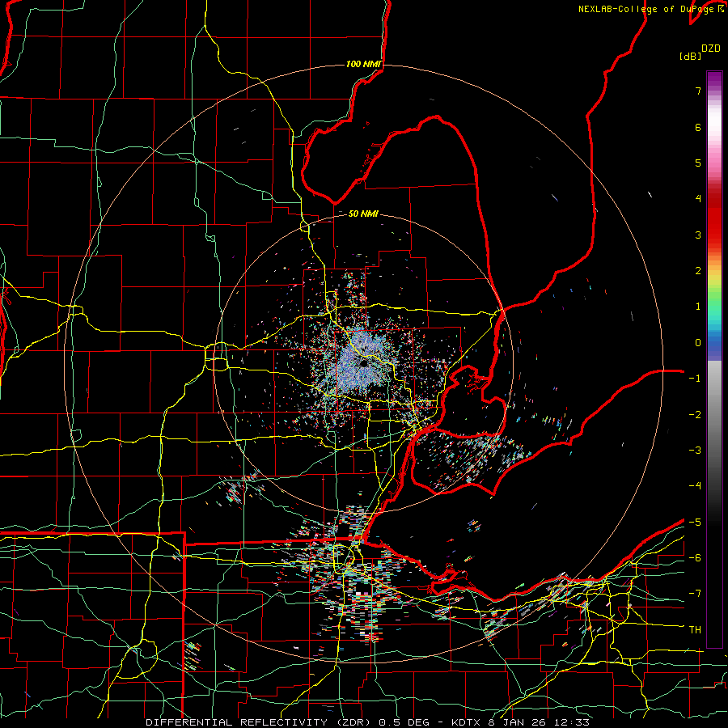Image resolution: width=728 pixels, height=728 pixels.
Task: Click the 3 value on the color scale
Action: click(698, 235)
